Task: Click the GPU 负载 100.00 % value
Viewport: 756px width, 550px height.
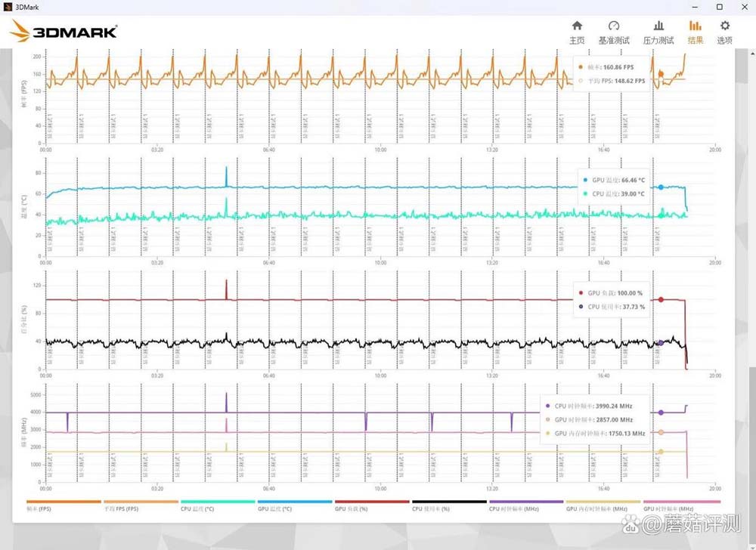Action: click(630, 293)
